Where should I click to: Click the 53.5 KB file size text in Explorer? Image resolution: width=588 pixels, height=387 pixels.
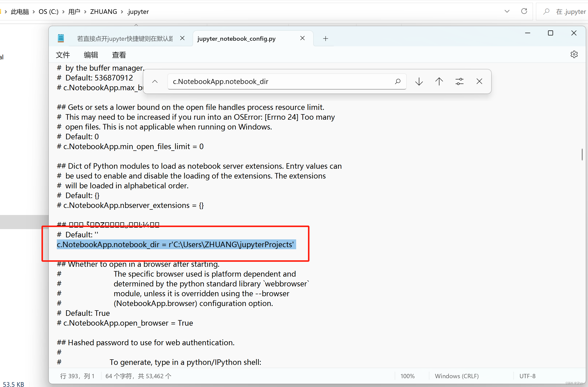tap(13, 384)
